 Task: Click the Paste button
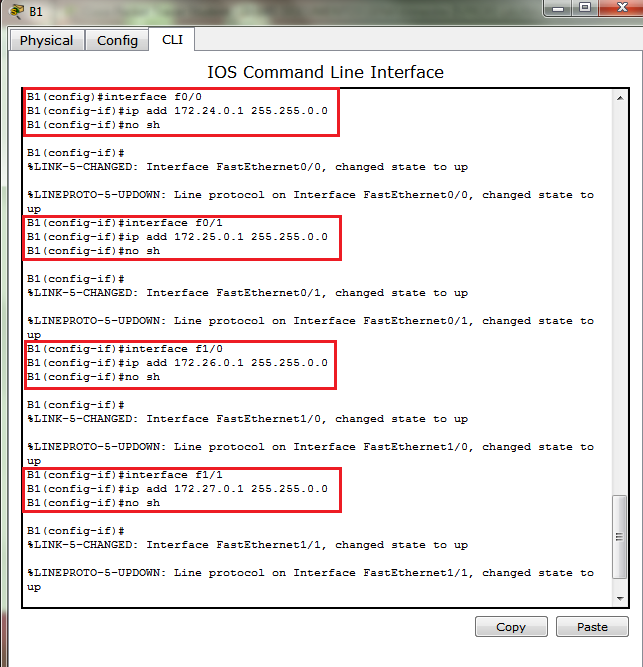[x=592, y=627]
